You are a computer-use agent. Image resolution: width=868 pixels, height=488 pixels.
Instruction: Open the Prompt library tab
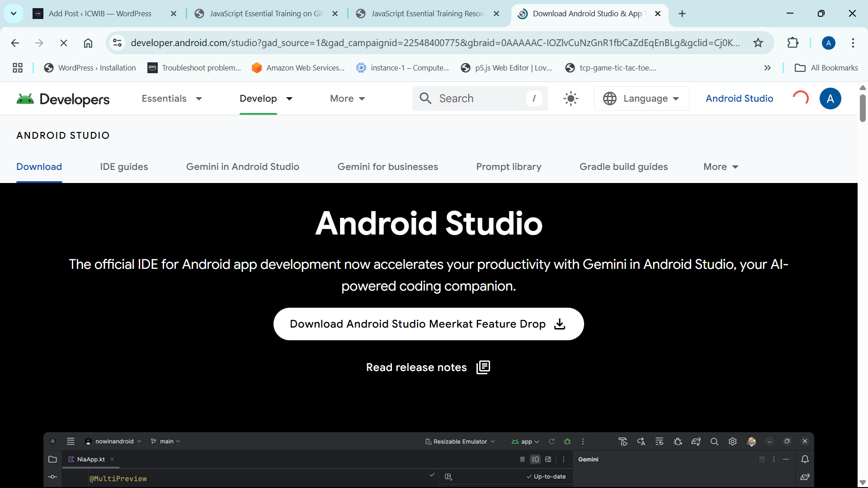(x=509, y=167)
